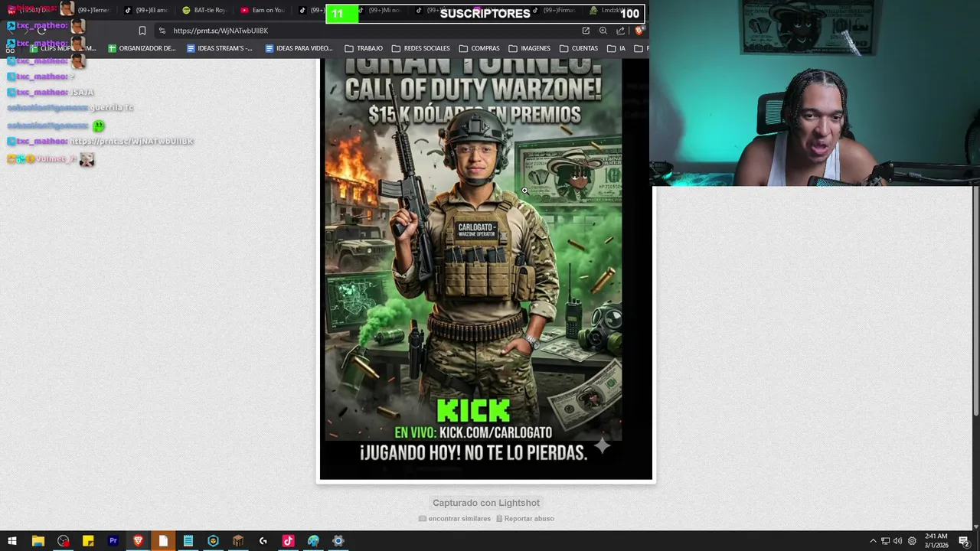Open the Notepad taskbar icon

pos(188,541)
